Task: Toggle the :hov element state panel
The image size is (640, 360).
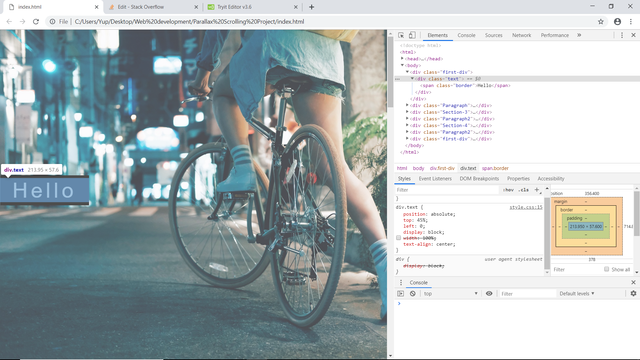Action: click(x=508, y=190)
